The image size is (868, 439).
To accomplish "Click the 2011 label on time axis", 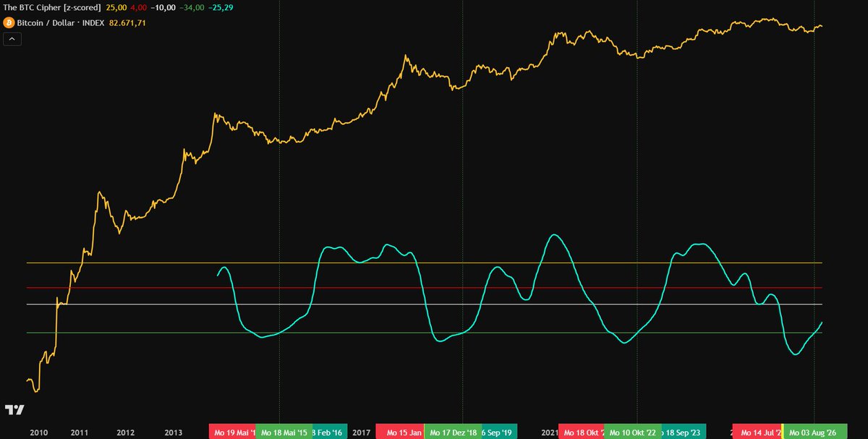I will pos(80,432).
